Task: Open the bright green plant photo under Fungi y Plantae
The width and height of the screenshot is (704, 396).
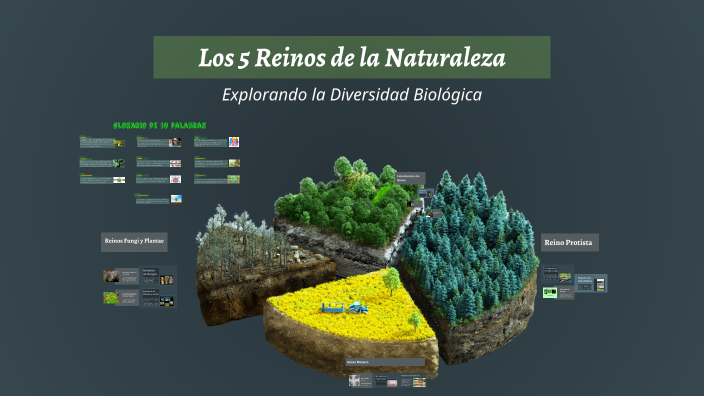Action: click(x=111, y=297)
